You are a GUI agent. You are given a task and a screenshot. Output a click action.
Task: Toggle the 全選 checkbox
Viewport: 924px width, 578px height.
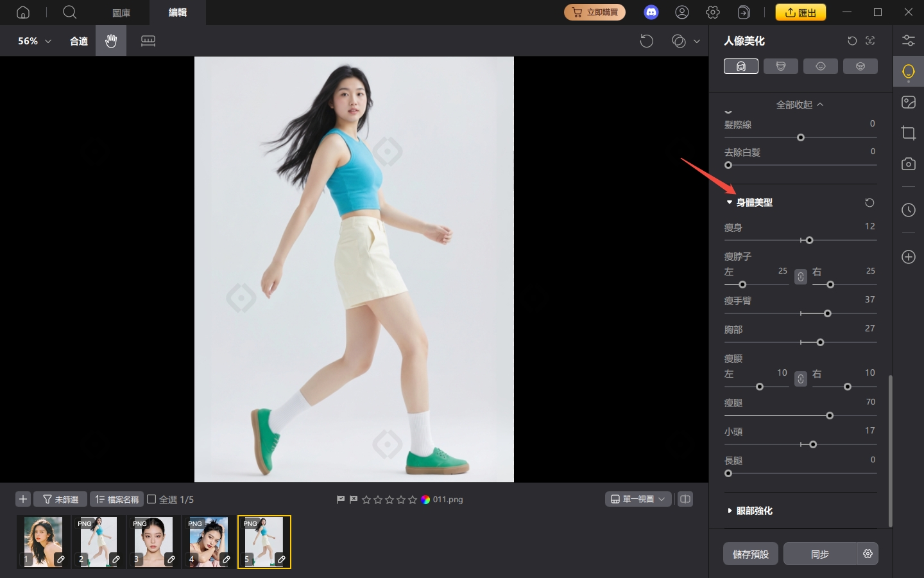152,499
